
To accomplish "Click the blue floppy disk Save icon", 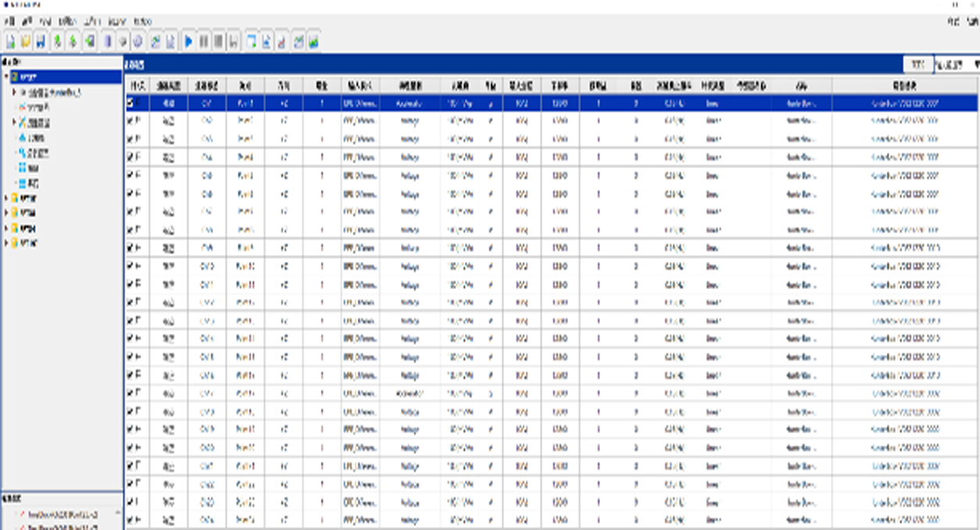I will tap(41, 41).
